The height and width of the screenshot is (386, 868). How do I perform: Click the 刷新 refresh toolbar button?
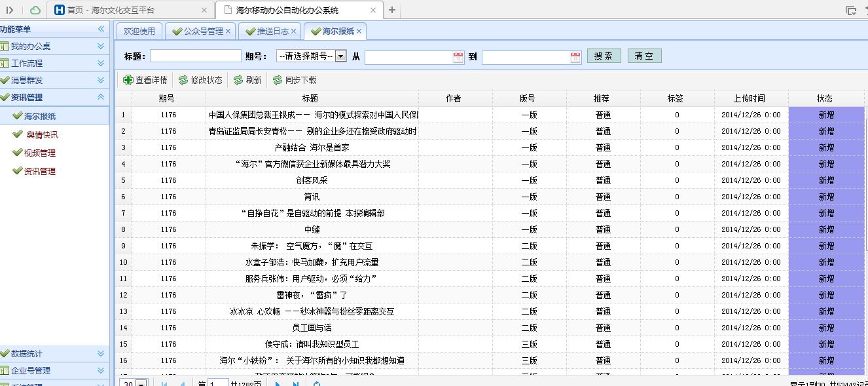tap(247, 80)
